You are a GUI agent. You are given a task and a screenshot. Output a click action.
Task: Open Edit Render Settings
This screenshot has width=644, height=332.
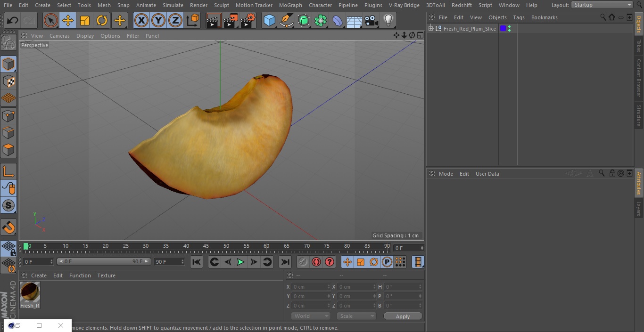point(248,20)
